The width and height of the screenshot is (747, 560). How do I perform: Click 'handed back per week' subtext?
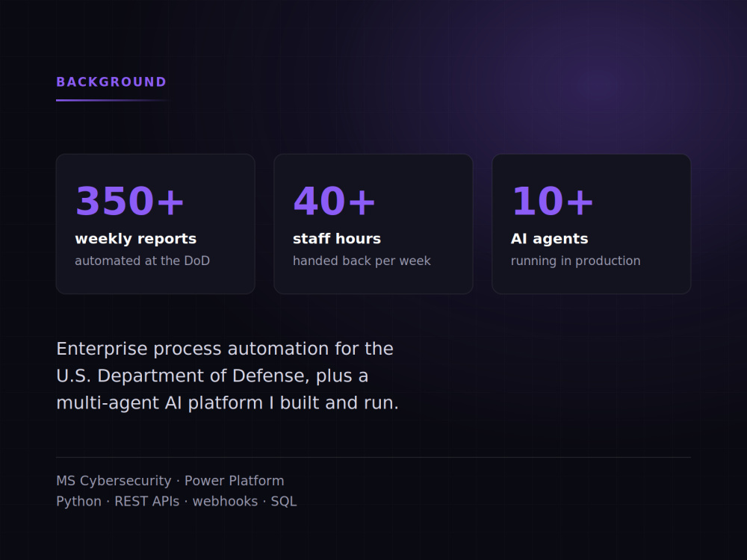(x=362, y=261)
